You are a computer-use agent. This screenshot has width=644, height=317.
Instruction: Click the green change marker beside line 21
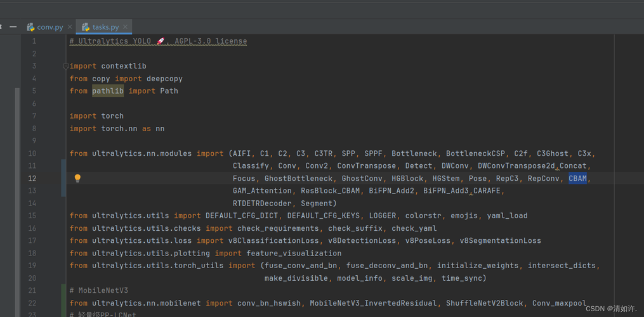(x=63, y=290)
